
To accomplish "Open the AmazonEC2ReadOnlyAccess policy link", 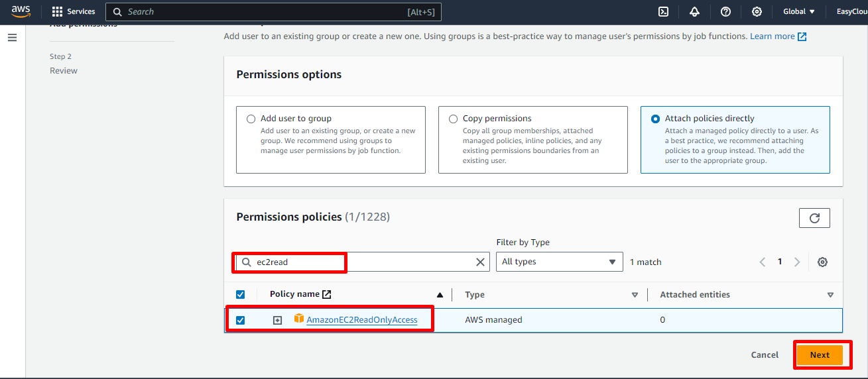I will click(x=362, y=320).
